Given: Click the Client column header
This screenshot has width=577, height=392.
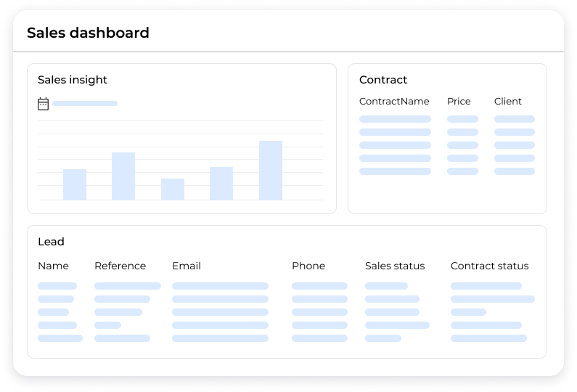Looking at the screenshot, I should pos(508,102).
